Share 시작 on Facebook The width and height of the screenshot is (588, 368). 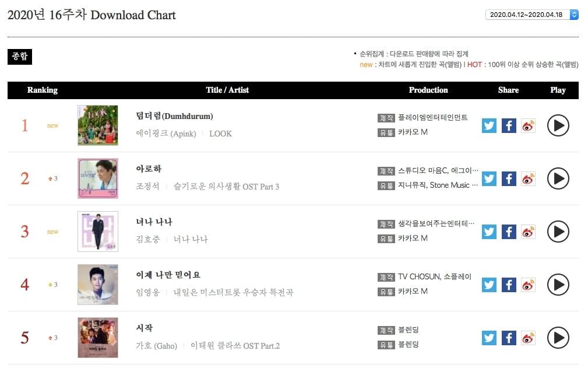[509, 338]
